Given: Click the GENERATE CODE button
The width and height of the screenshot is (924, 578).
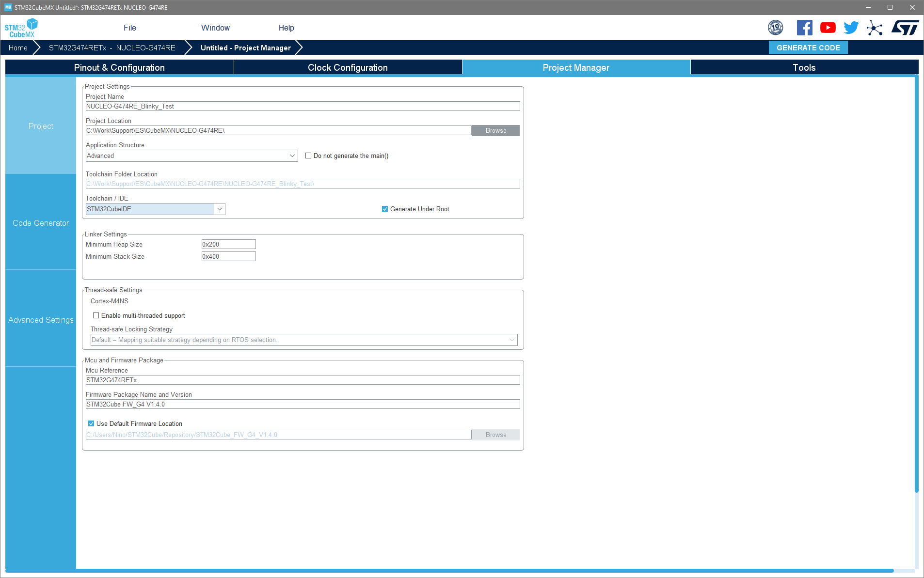Looking at the screenshot, I should point(808,47).
